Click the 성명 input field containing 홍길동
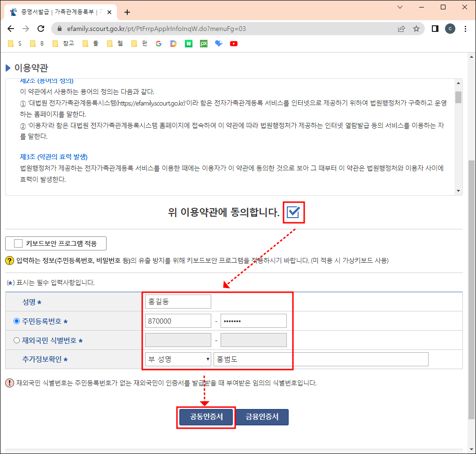This screenshot has width=476, height=454. click(177, 301)
